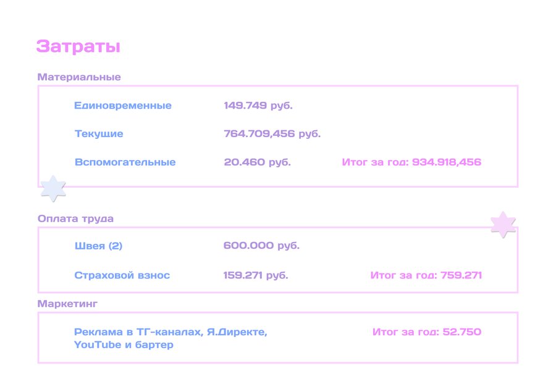Select the 149.749 руб. amount
Screen dimensions: 556x392
coord(258,106)
